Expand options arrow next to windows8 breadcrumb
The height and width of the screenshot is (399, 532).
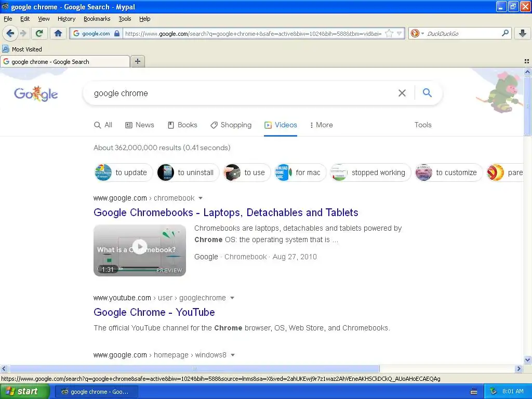233,355
